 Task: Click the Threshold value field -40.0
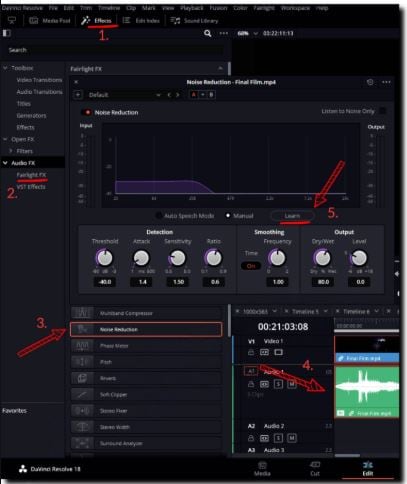pyautogui.click(x=105, y=282)
